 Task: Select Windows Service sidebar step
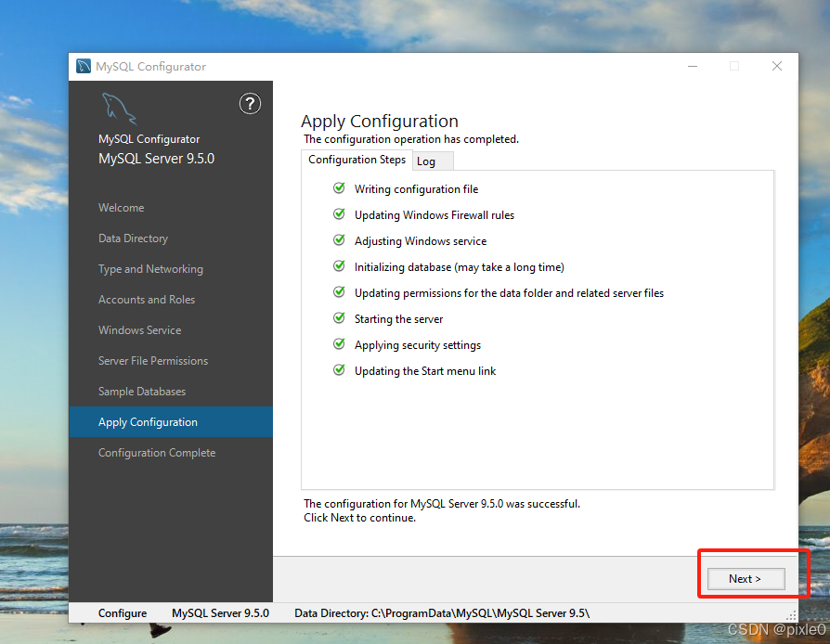click(140, 330)
